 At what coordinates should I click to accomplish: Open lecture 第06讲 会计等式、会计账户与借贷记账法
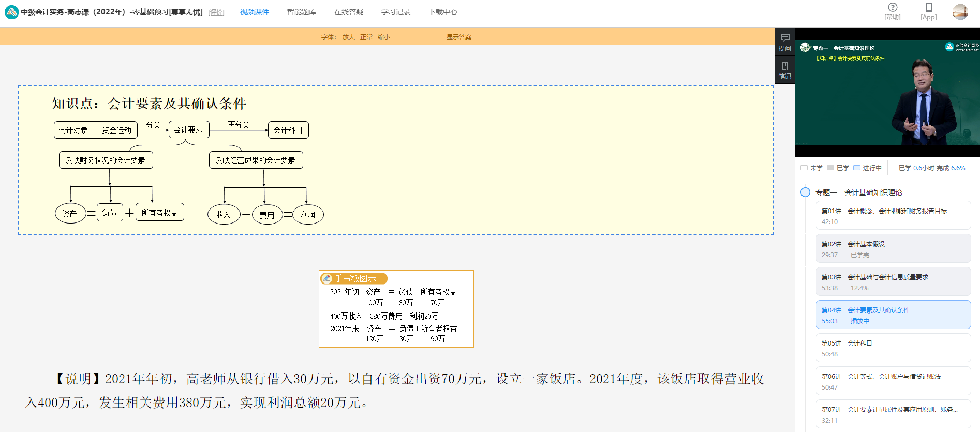click(x=893, y=381)
